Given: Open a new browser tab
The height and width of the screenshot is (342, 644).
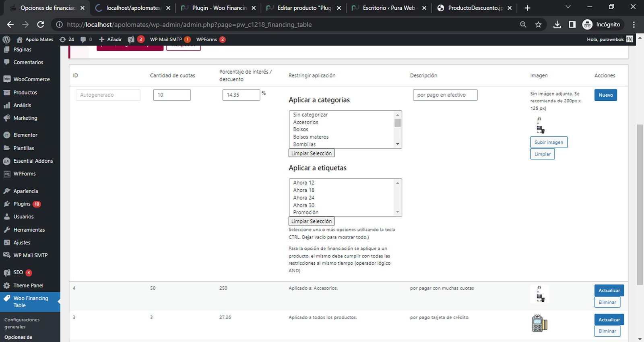Looking at the screenshot, I should click(528, 8).
